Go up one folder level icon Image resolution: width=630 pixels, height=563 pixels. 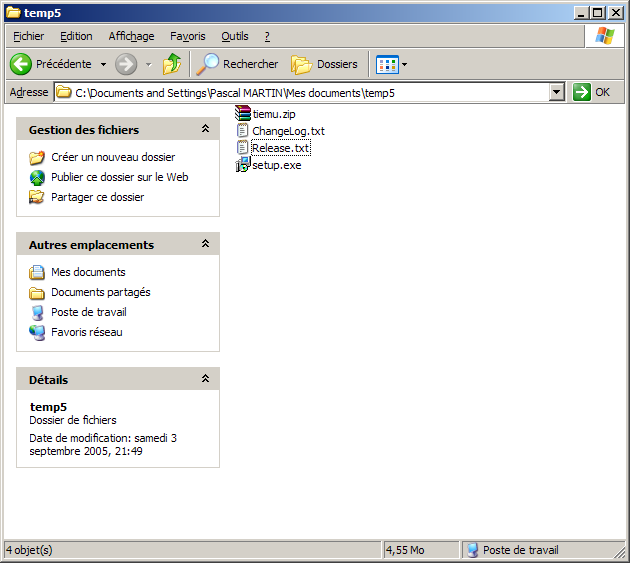(172, 64)
